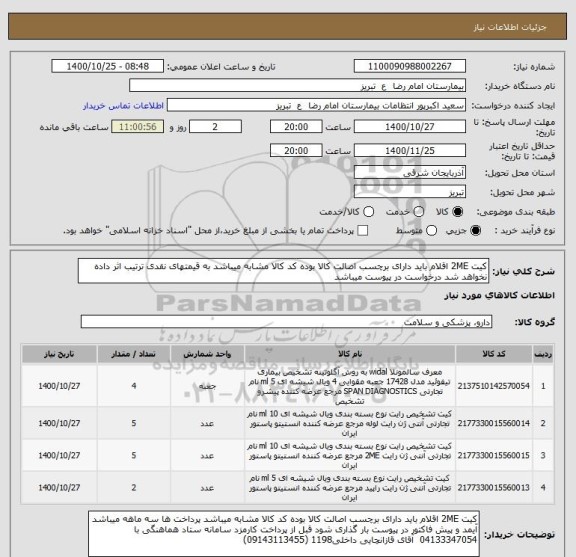The width and height of the screenshot is (576, 557).
Task: Click the توضیحات خریدار notes box
Action: coord(284,534)
